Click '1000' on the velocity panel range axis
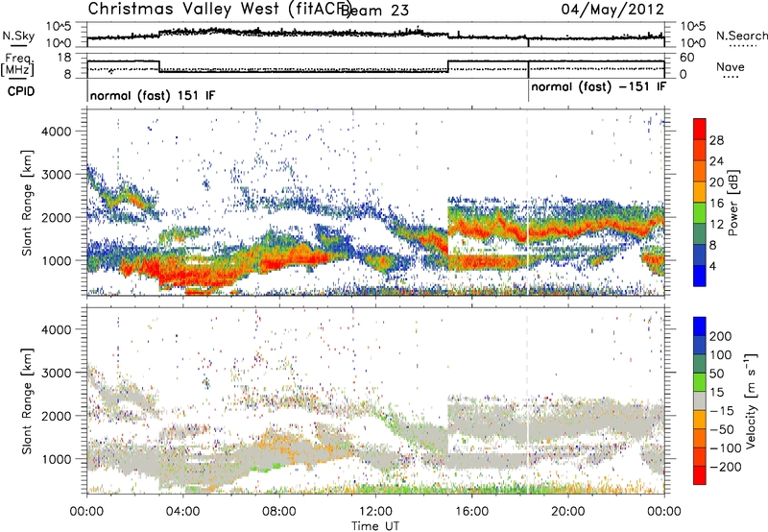 57,459
